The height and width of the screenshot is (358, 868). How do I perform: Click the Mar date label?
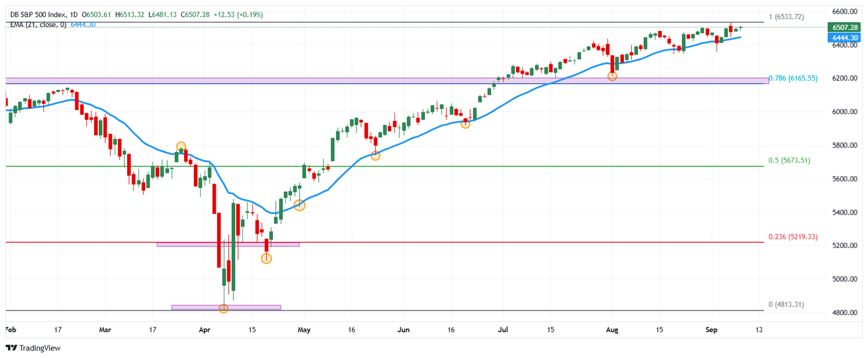(106, 329)
